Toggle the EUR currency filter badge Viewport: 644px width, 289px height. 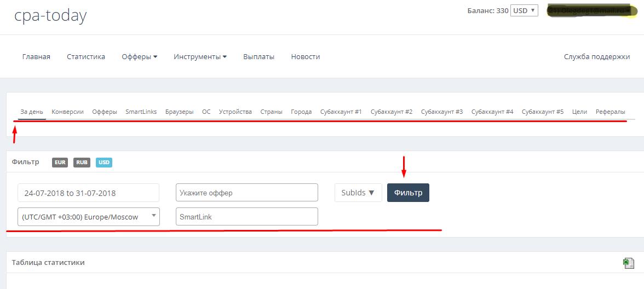(x=60, y=162)
